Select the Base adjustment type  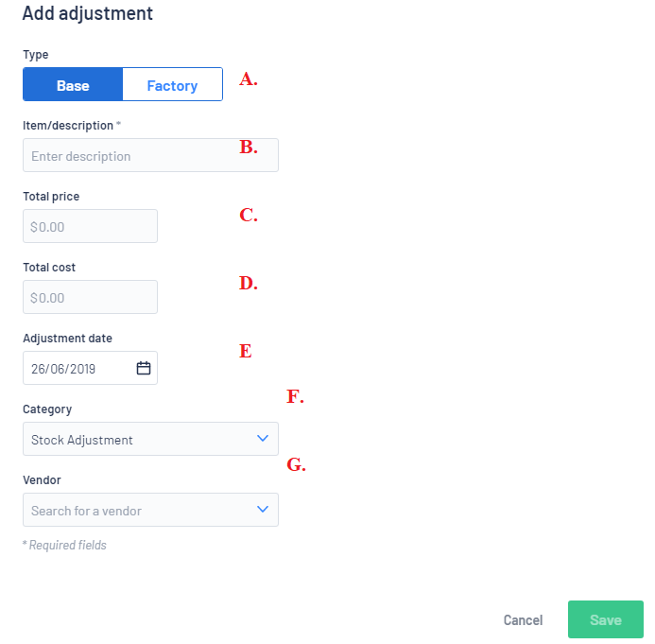(73, 84)
